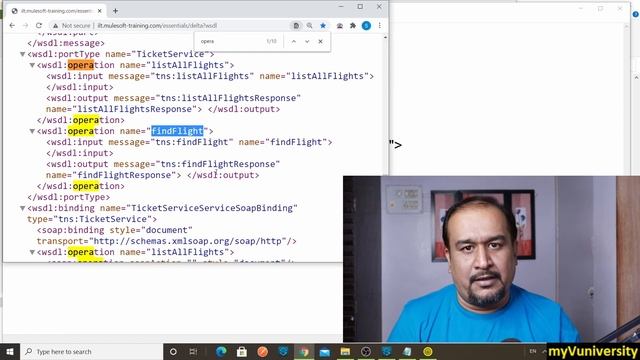Viewport: 640px width, 360px height.
Task: Open the page find indicator icon in address bar
Action: (296, 25)
